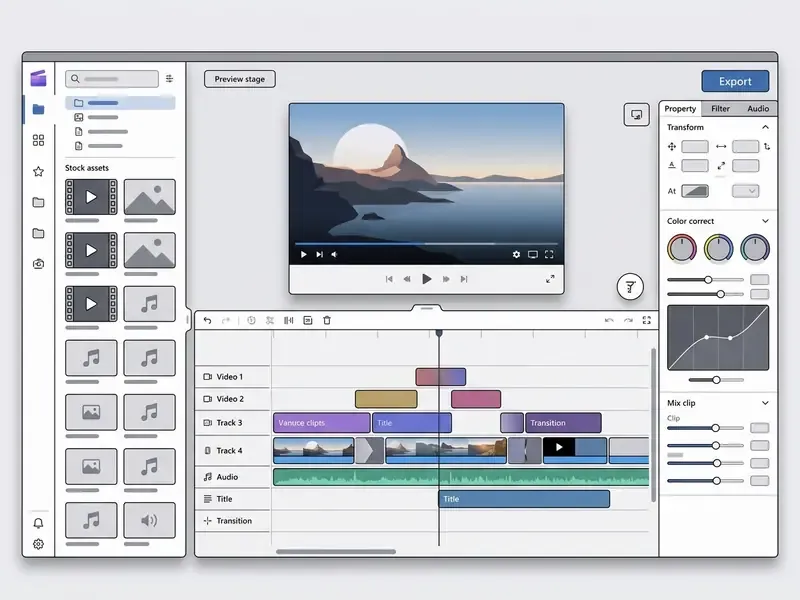The width and height of the screenshot is (800, 600).
Task: Click the handle above the timeline panel
Action: tap(427, 308)
